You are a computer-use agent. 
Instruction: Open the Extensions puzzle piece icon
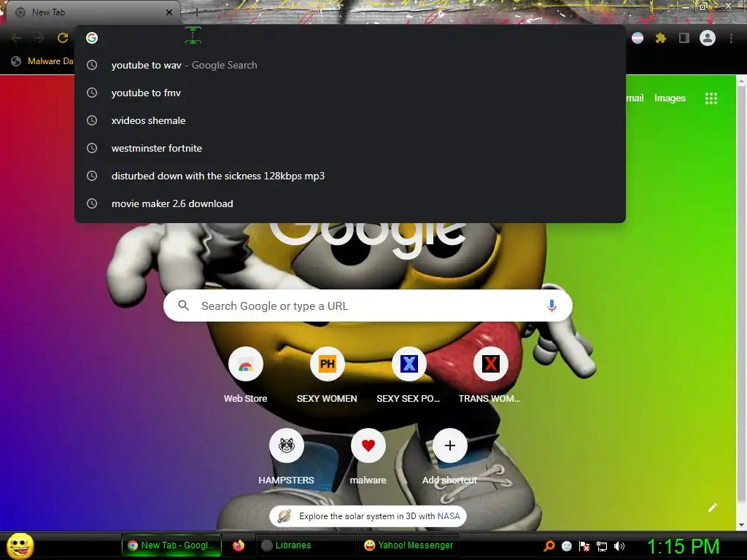tap(661, 38)
